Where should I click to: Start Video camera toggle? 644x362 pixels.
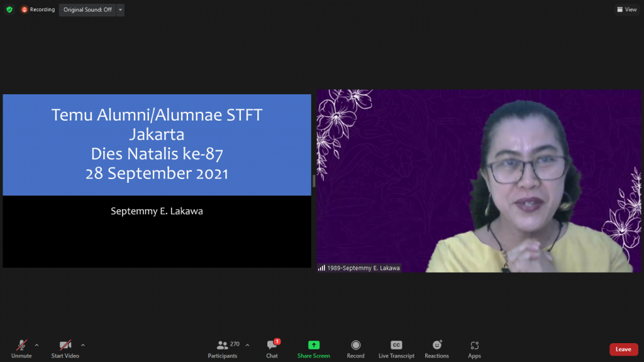pyautogui.click(x=65, y=349)
